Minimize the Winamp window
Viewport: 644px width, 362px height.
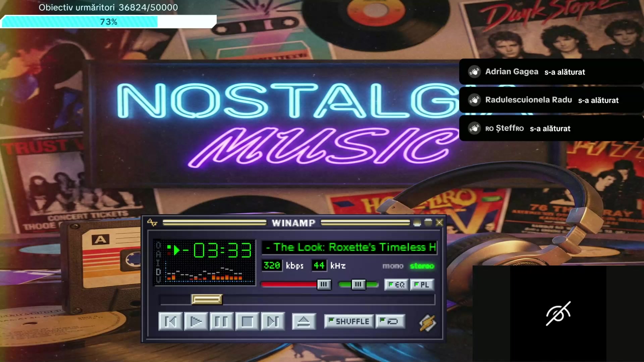tap(417, 223)
